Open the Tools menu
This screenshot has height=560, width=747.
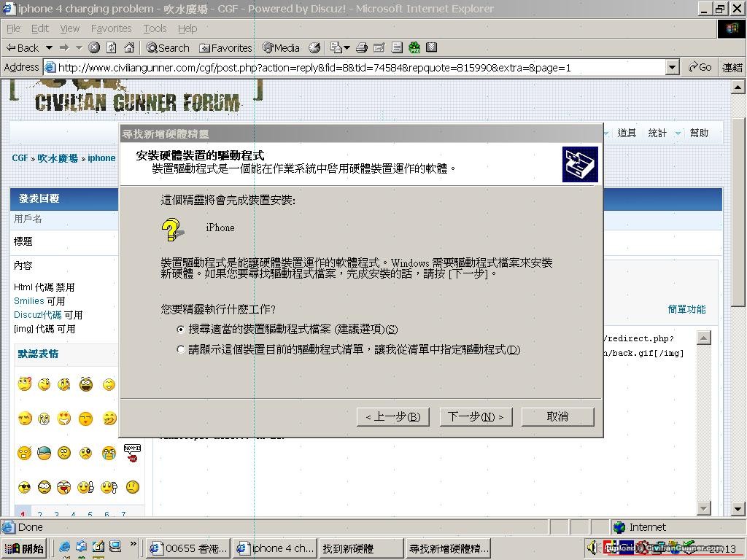click(155, 28)
